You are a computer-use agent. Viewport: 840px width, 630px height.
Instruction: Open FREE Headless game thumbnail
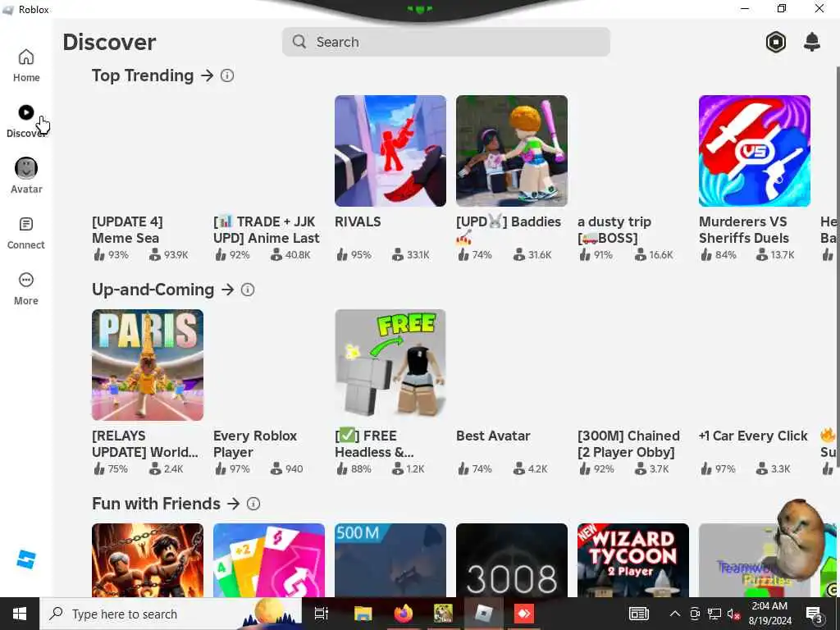pos(390,365)
